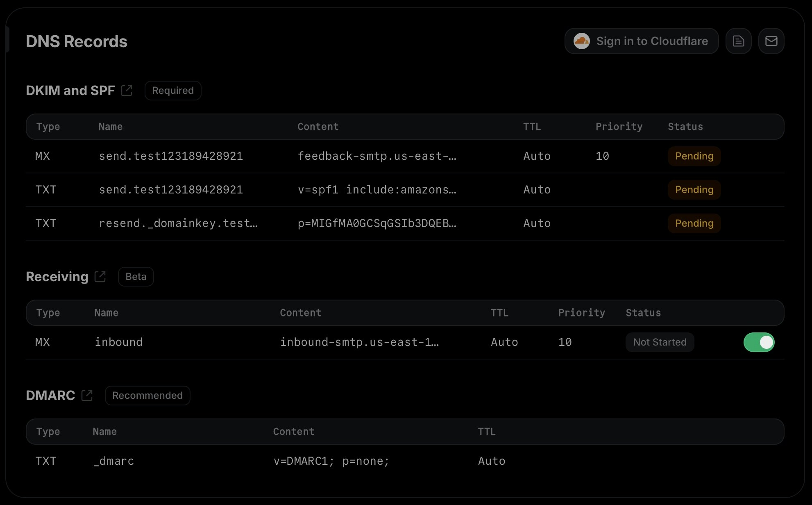This screenshot has height=505, width=812.
Task: Click the Beta badge next to Receiving
Action: tap(136, 277)
